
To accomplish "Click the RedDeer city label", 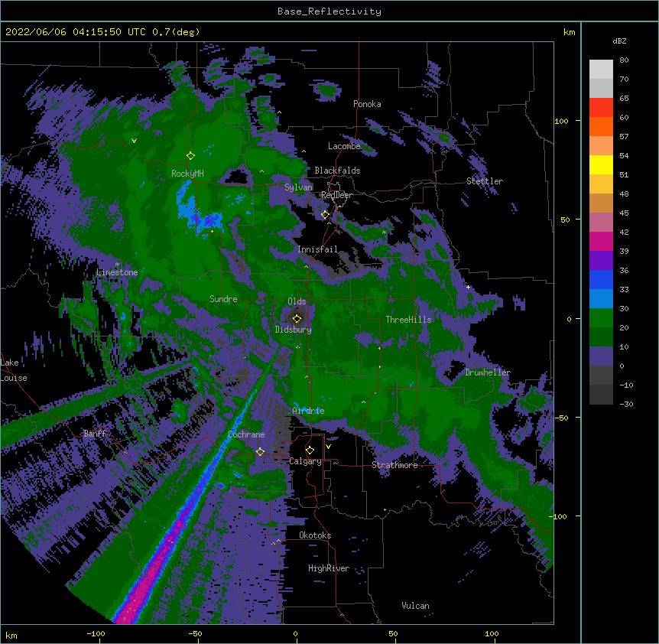I will pos(336,195).
